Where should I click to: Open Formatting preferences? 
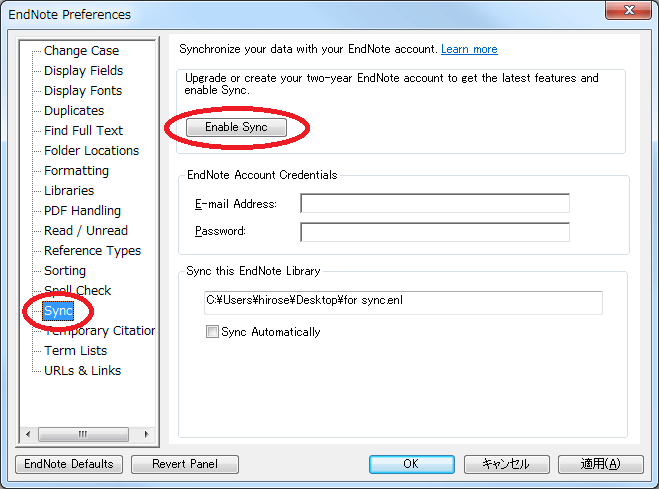[76, 171]
